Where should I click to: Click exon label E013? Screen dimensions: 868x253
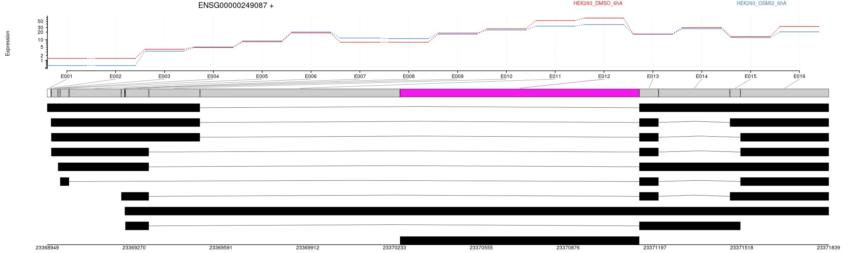click(x=653, y=76)
